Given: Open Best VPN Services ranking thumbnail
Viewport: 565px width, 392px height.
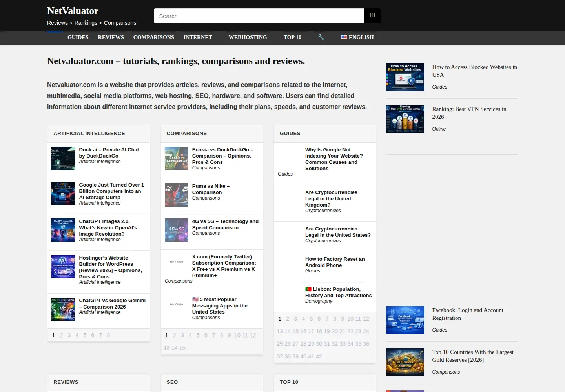Looking at the screenshot, I should [x=405, y=119].
